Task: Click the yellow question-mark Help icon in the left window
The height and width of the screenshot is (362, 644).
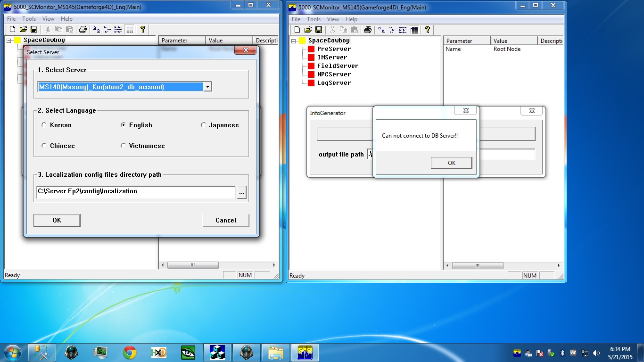Action: pos(143,30)
